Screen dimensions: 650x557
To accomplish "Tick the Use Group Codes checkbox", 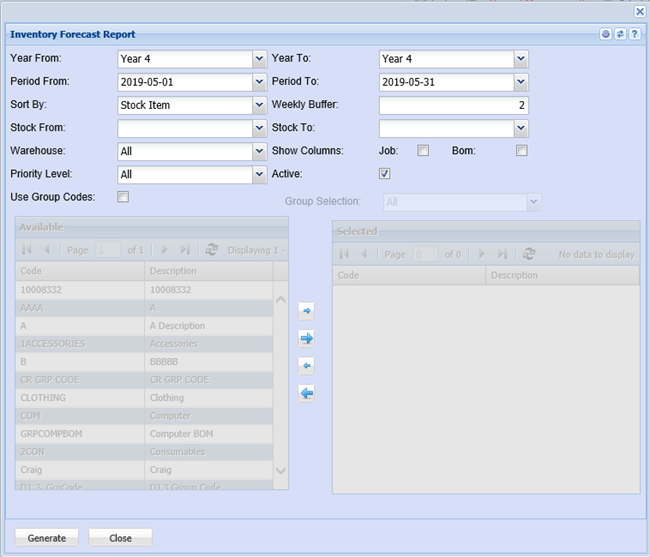I will pyautogui.click(x=123, y=197).
